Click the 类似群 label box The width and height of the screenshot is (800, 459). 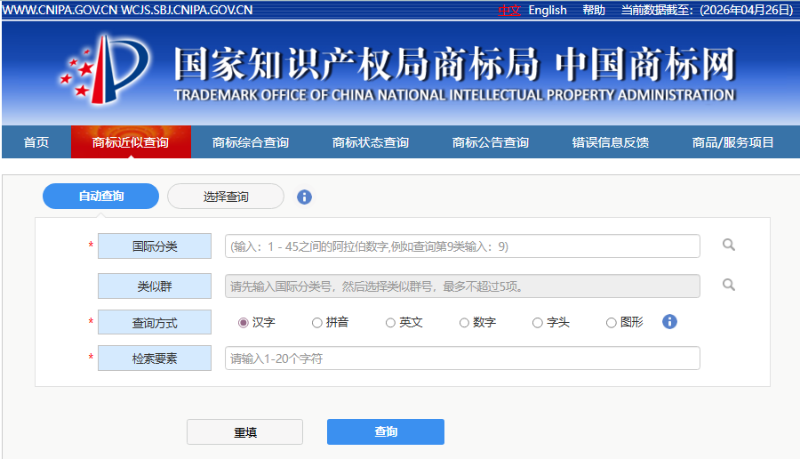[155, 286]
